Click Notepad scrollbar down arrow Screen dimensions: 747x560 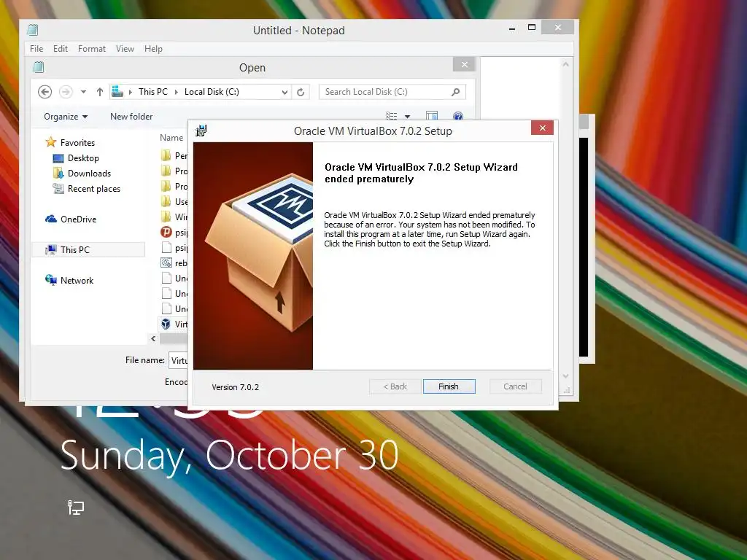pos(565,376)
